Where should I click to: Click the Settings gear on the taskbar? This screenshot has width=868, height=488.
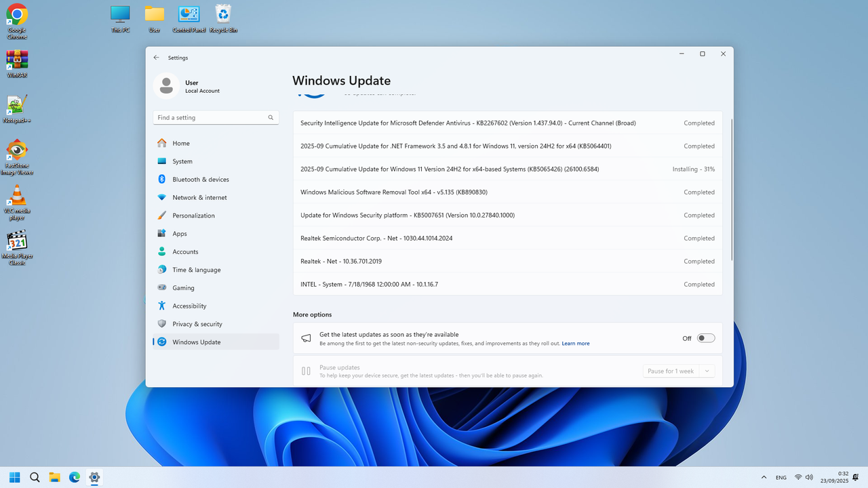click(x=94, y=477)
